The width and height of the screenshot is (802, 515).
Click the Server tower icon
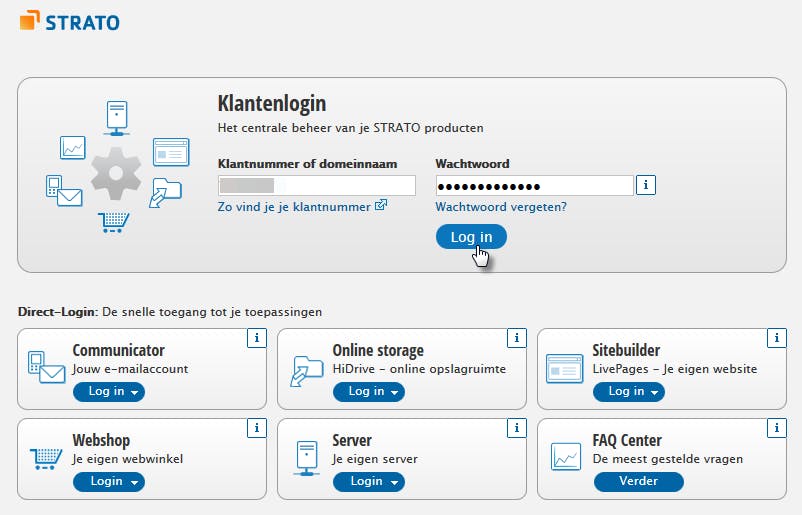[307, 458]
